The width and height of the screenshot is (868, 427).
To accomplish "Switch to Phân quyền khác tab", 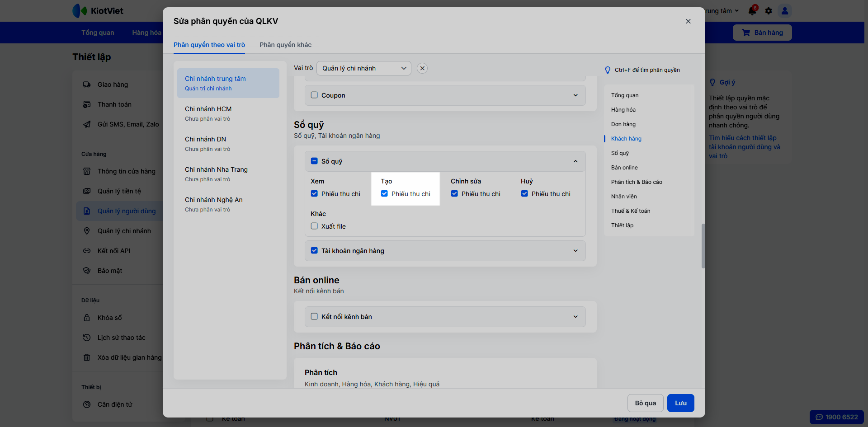I will [x=285, y=45].
